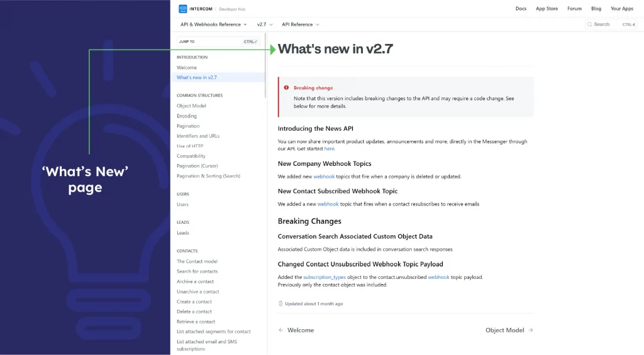Open Create a contact sidebar page

point(194,302)
